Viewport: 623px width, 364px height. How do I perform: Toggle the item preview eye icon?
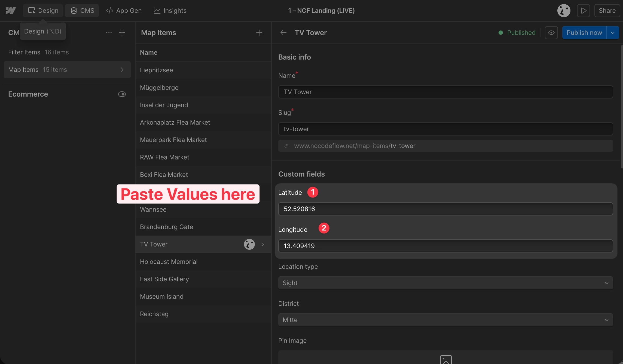[551, 33]
